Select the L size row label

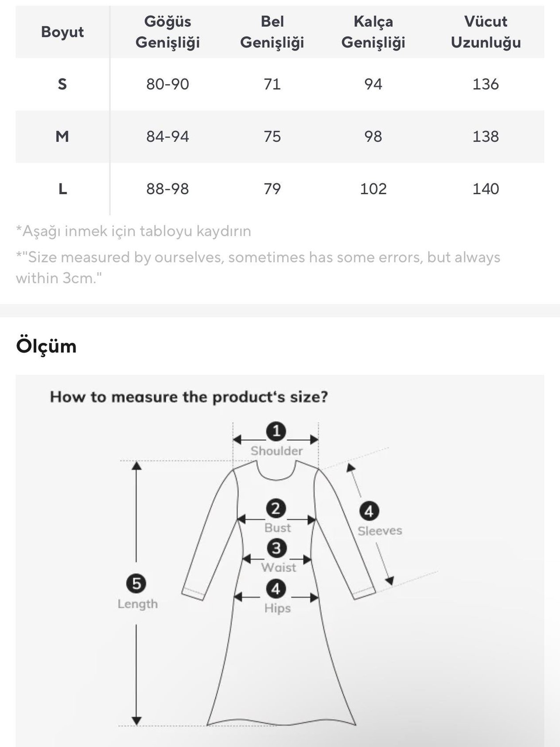click(x=62, y=189)
